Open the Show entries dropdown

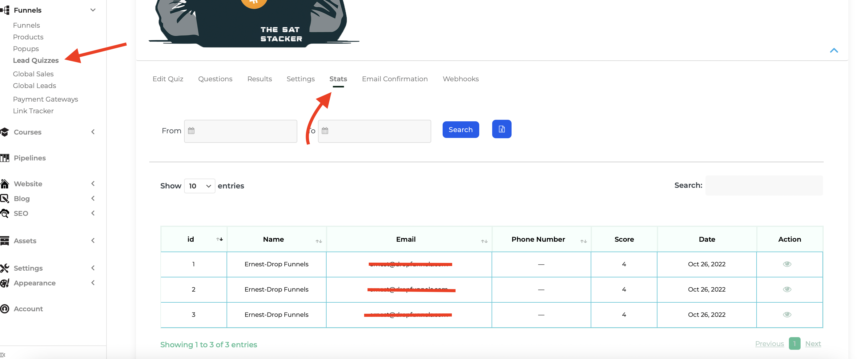pyautogui.click(x=199, y=186)
